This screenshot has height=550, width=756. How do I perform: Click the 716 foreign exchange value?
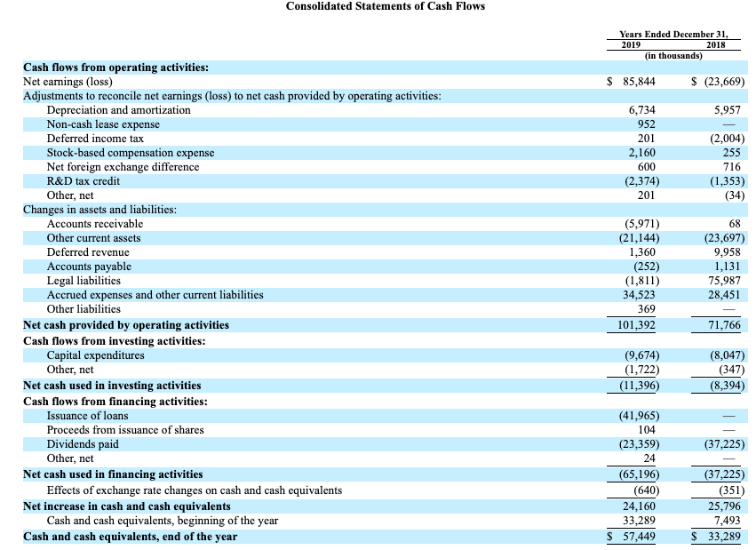[732, 167]
